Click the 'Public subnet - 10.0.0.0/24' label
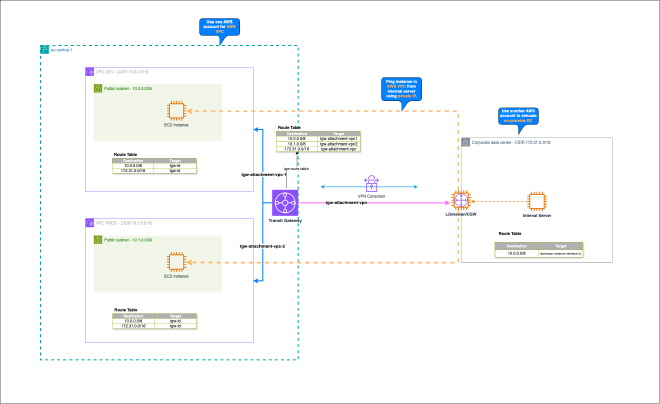Screen dimensions: 660x404 click(x=128, y=89)
